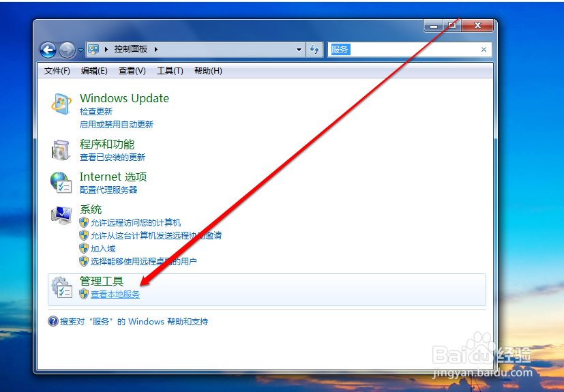This screenshot has width=564, height=392.
Task: Close the Control Panel window
Action: point(477,25)
